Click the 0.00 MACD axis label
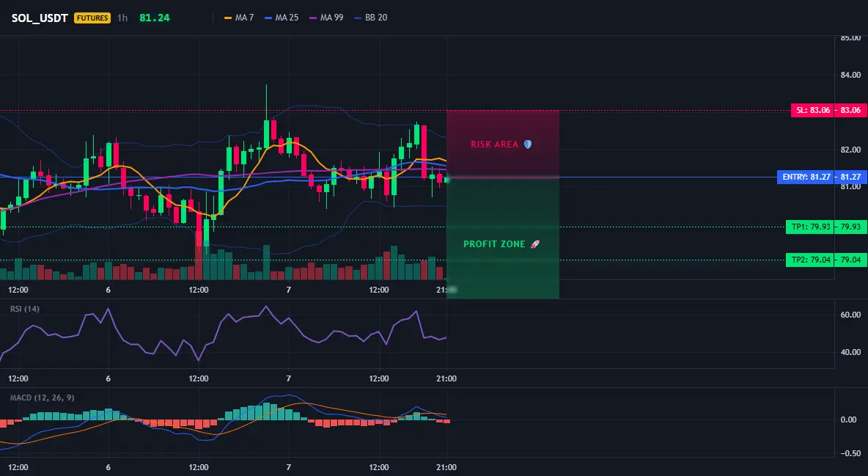 (849, 420)
